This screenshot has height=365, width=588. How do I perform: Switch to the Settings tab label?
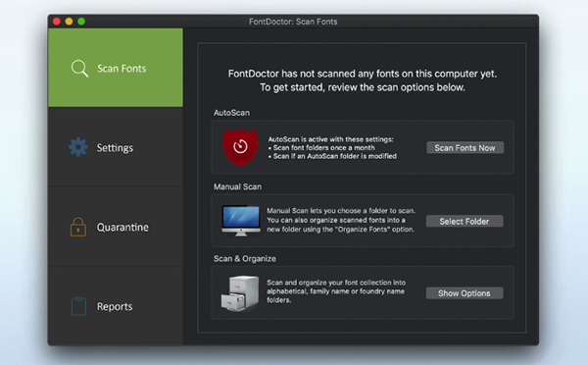[115, 148]
